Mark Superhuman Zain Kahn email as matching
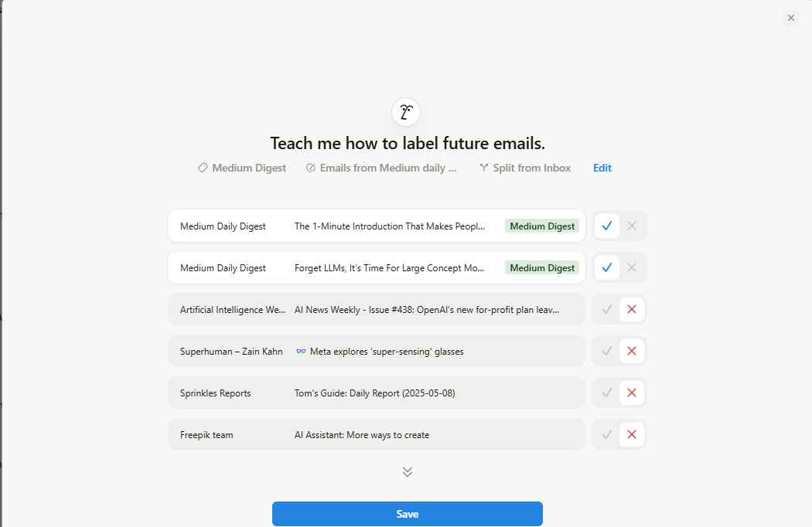This screenshot has width=812, height=527. [607, 351]
